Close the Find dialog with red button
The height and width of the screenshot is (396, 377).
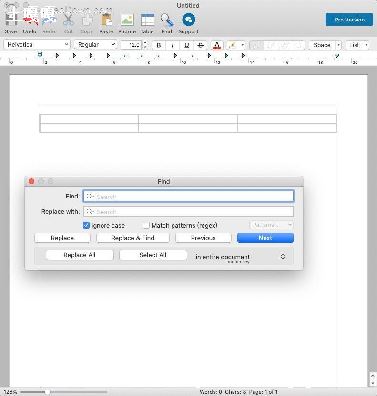pos(32,181)
